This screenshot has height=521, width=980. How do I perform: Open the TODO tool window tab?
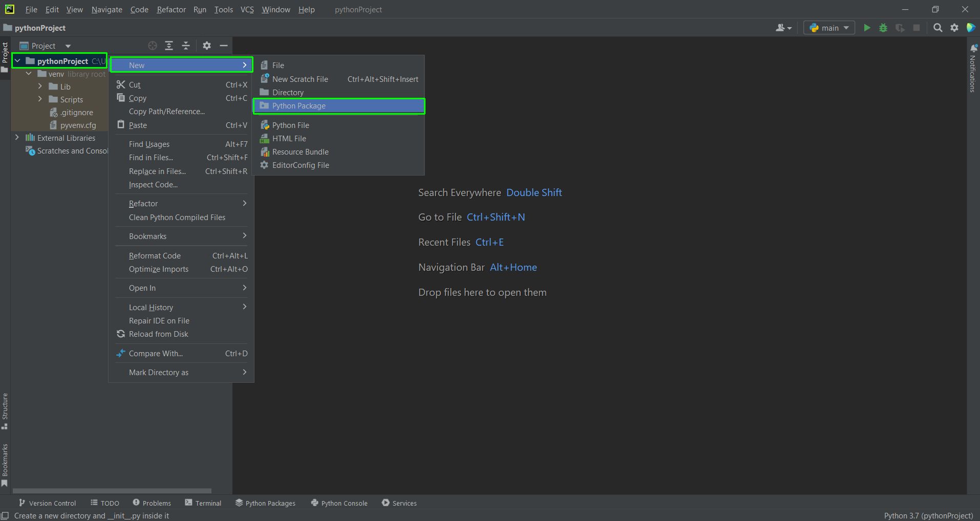click(105, 503)
